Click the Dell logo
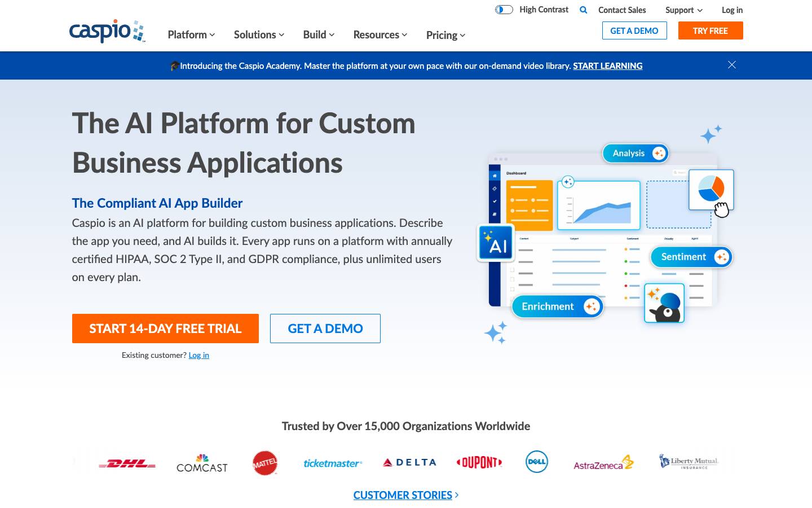Image resolution: width=812 pixels, height=508 pixels. [537, 462]
